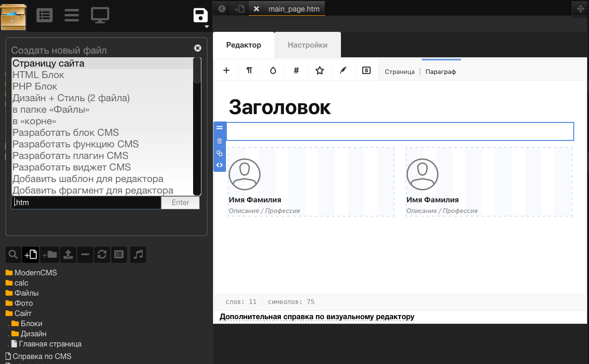
Task: Open block source code view icon
Action: [219, 165]
